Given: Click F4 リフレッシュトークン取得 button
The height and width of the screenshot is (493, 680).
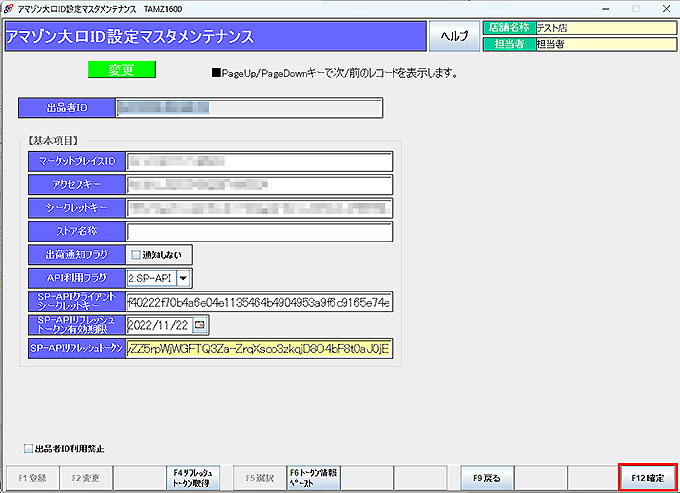Looking at the screenshot, I should click(x=193, y=478).
